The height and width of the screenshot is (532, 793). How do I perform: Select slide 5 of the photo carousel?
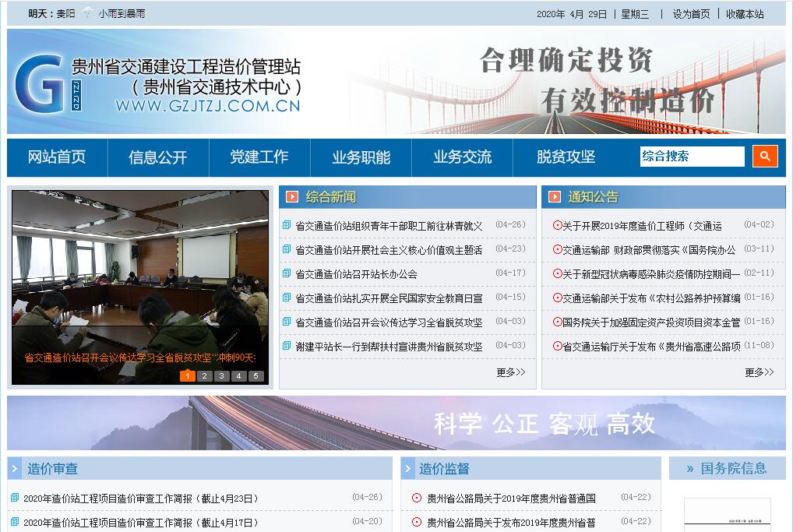click(x=256, y=375)
